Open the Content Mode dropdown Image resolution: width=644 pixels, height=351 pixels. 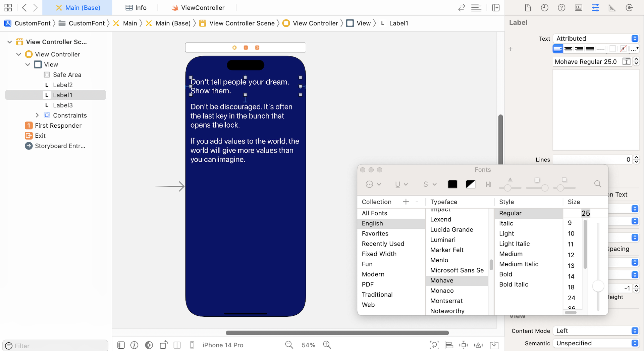596,331
